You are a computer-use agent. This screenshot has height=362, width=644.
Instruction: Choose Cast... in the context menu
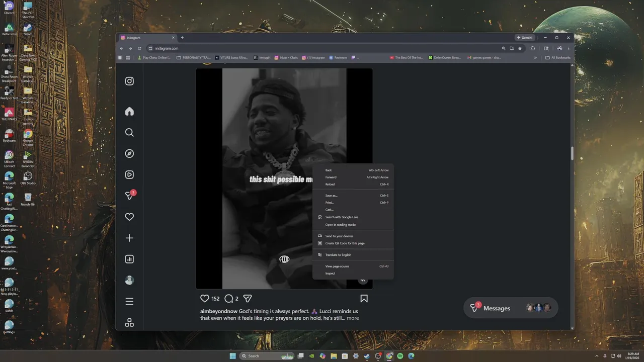tap(353, 210)
